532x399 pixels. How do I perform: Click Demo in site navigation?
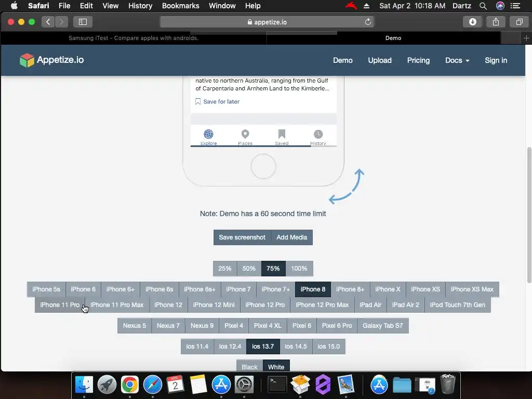[x=343, y=60]
